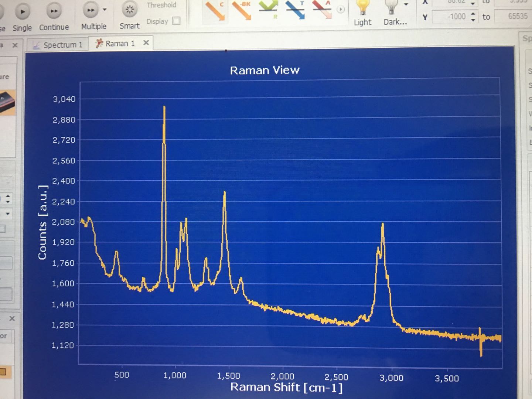The height and width of the screenshot is (399, 532).
Task: Activate the Smart acquisition icon
Action: 130,10
